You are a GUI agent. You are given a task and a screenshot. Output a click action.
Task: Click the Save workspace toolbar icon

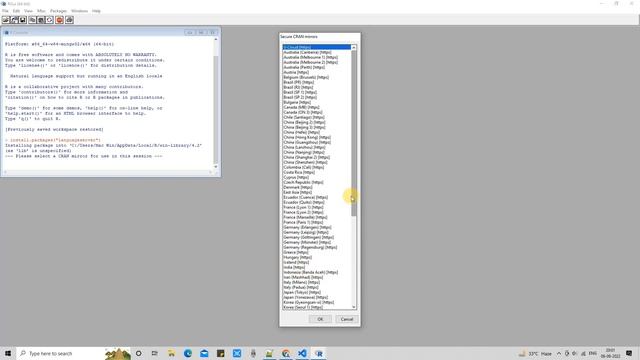coord(23,20)
